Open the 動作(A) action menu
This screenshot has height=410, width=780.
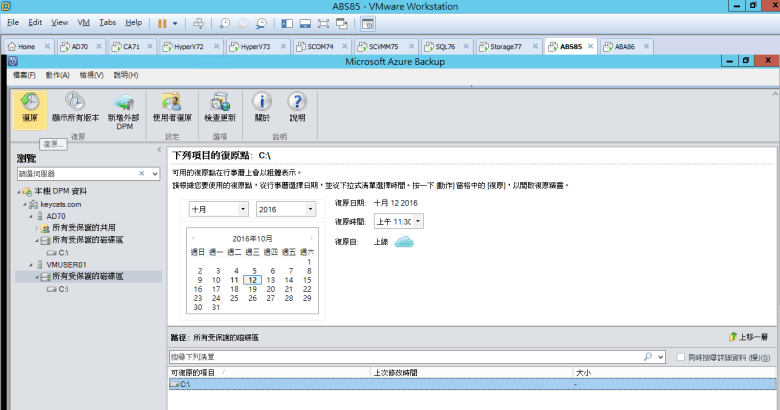pos(59,75)
